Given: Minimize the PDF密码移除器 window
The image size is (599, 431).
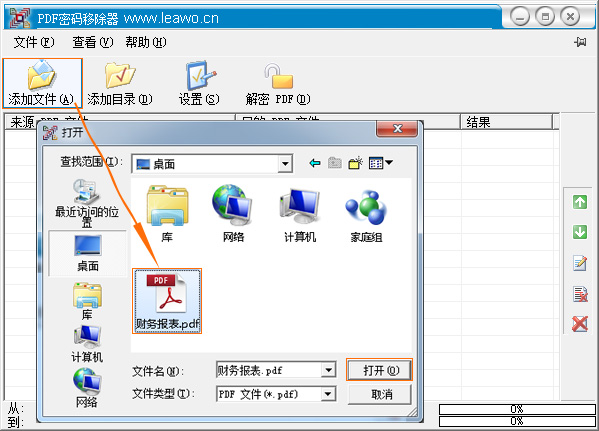Looking at the screenshot, I should click(x=520, y=17).
